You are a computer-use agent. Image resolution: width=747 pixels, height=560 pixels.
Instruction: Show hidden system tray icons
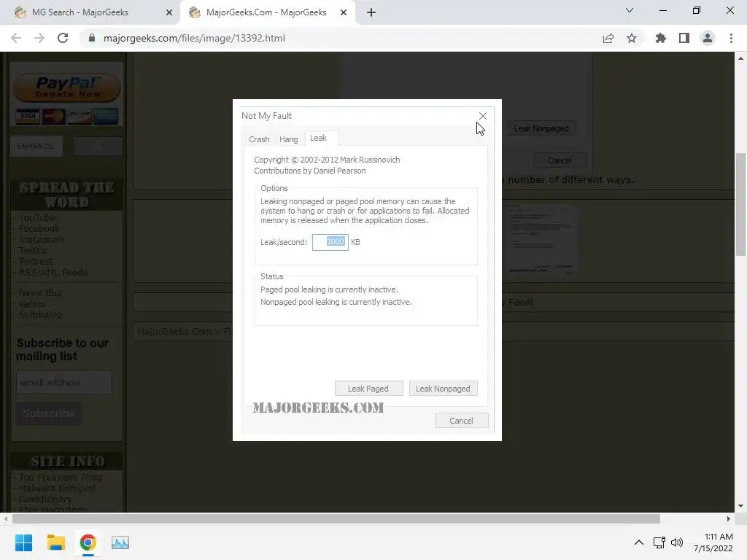pyautogui.click(x=639, y=542)
